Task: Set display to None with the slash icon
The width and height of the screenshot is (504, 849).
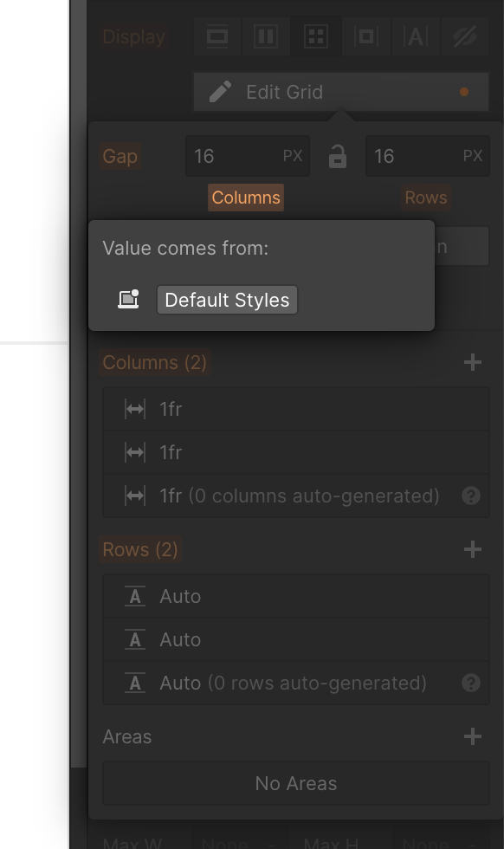Action: pyautogui.click(x=465, y=36)
